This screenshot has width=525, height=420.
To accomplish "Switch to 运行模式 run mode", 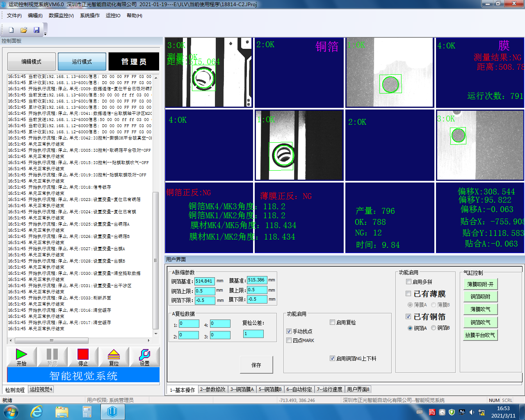I will [82, 62].
